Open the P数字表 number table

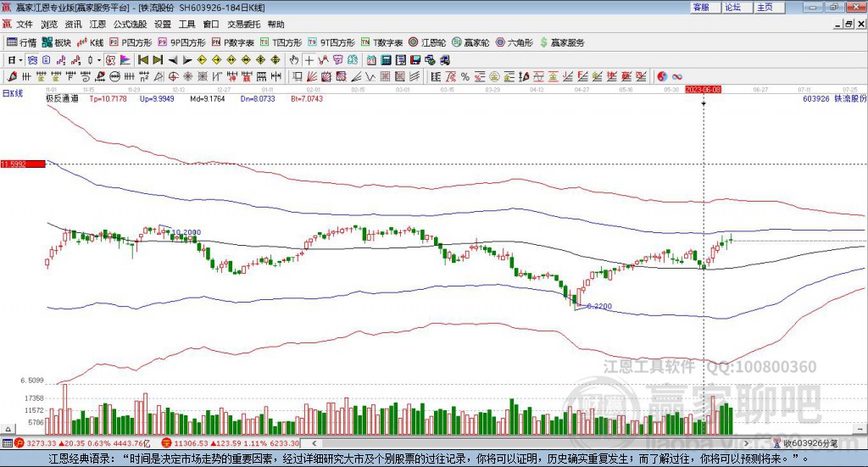233,42
